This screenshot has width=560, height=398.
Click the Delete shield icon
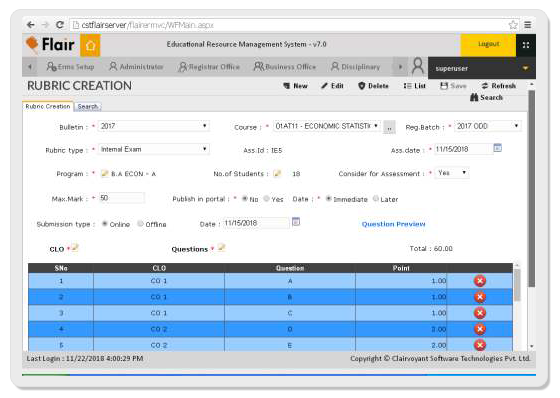tap(361, 86)
